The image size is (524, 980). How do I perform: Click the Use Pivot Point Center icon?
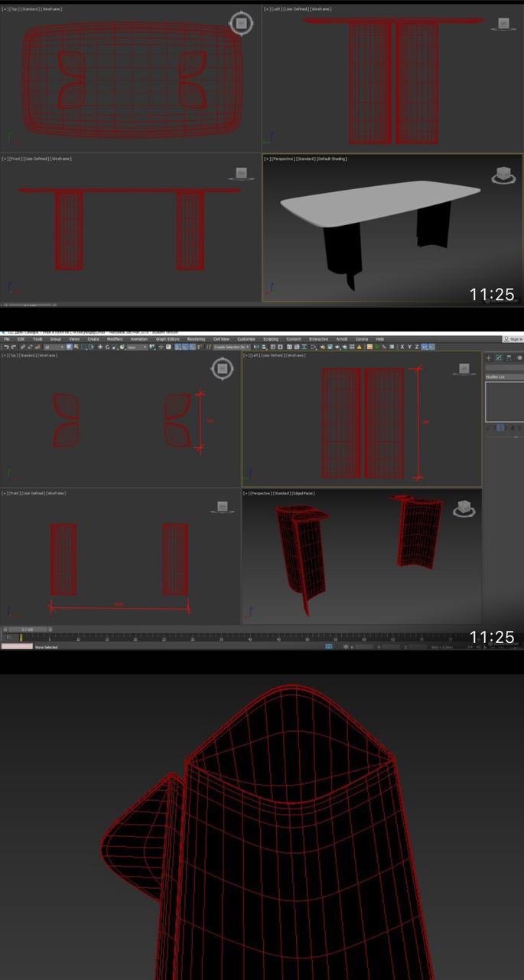(x=152, y=347)
